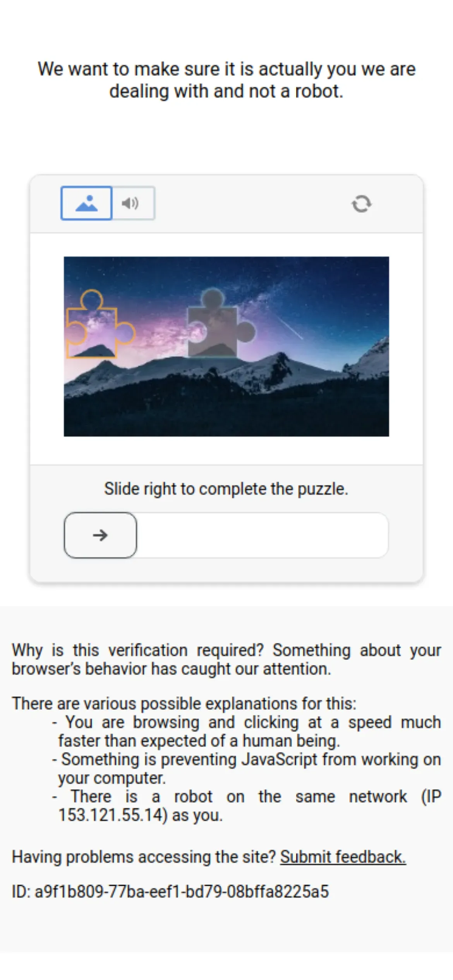Select the image challenge mode icon

pyautogui.click(x=86, y=203)
